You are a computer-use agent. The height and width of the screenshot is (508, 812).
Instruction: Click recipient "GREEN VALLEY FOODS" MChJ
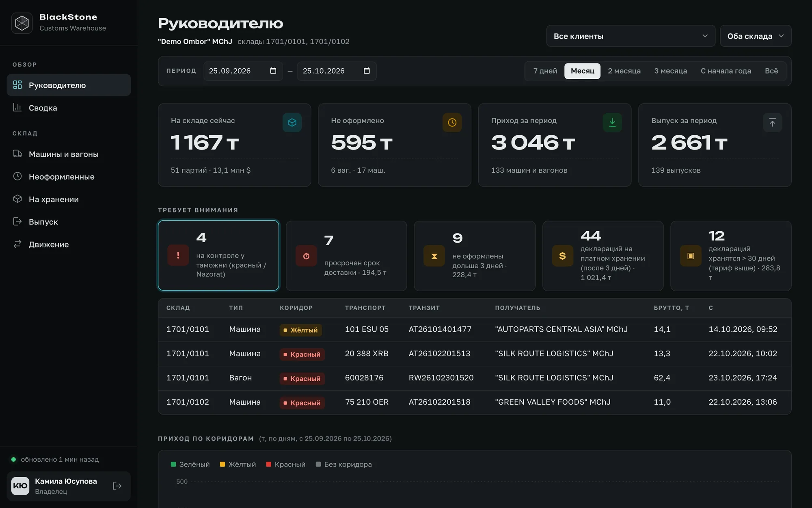pos(553,402)
